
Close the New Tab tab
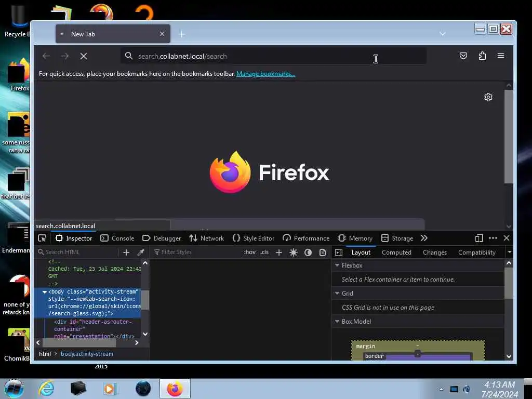162,34
